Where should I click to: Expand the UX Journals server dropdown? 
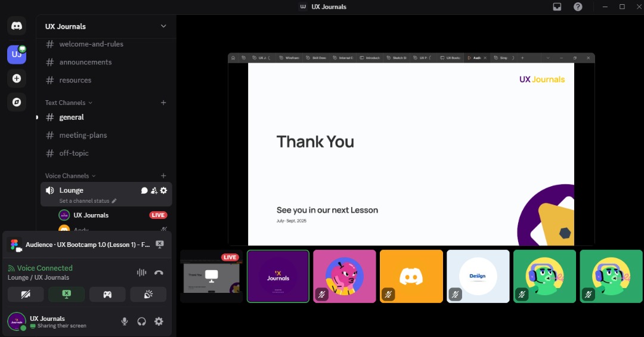coord(163,26)
